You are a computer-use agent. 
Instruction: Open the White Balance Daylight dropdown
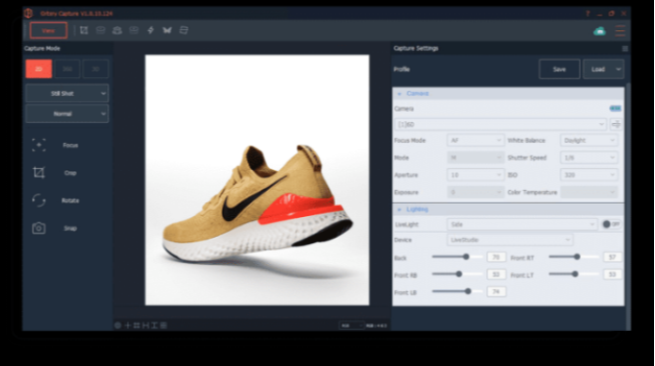point(589,140)
